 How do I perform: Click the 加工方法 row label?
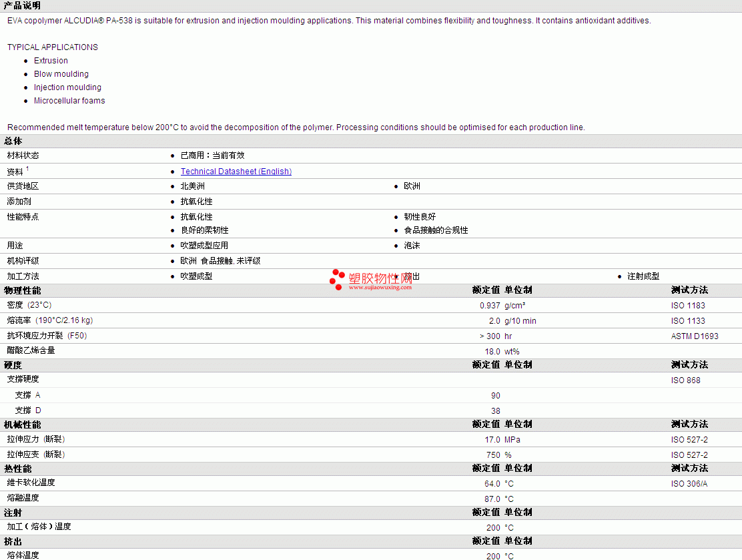click(x=23, y=276)
